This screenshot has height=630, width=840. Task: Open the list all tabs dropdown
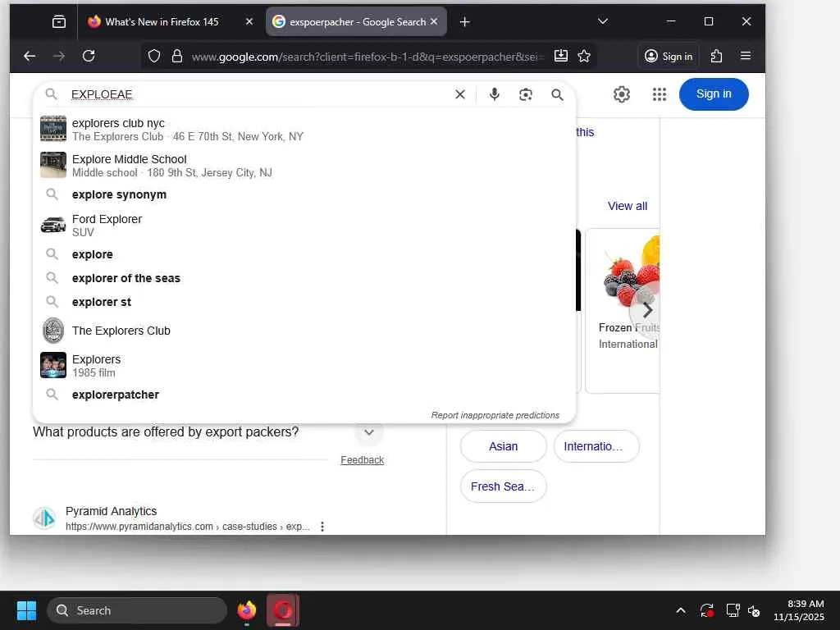[603, 21]
